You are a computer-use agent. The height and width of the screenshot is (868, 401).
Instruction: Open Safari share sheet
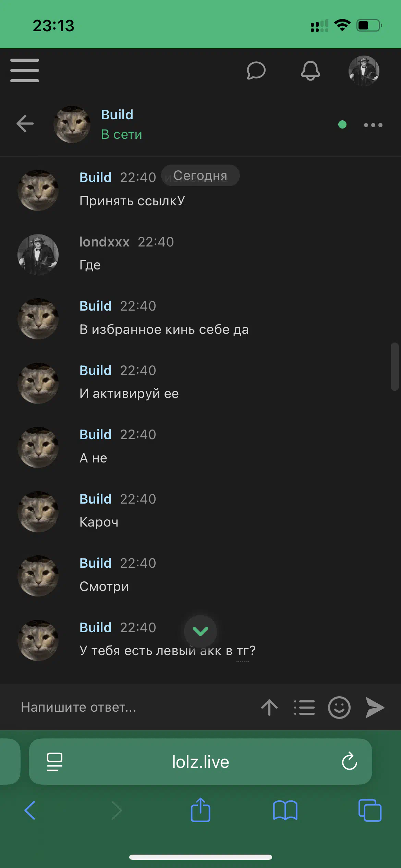click(200, 810)
